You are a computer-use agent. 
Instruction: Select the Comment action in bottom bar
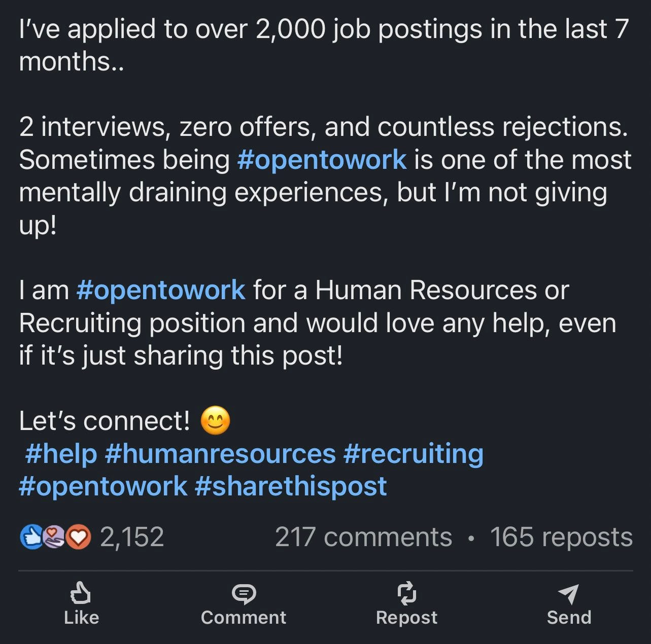(244, 617)
